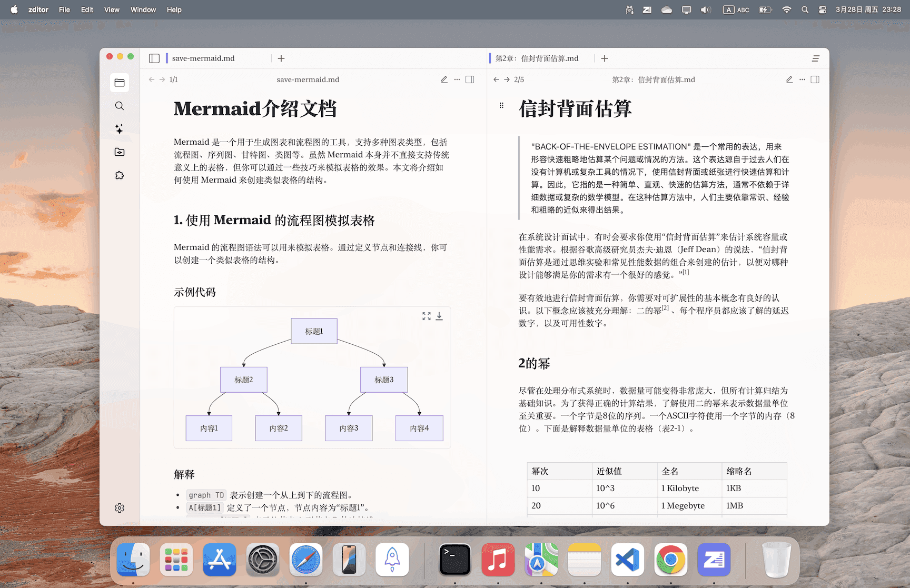
Task: Open Terminal from the dock
Action: [x=455, y=560]
